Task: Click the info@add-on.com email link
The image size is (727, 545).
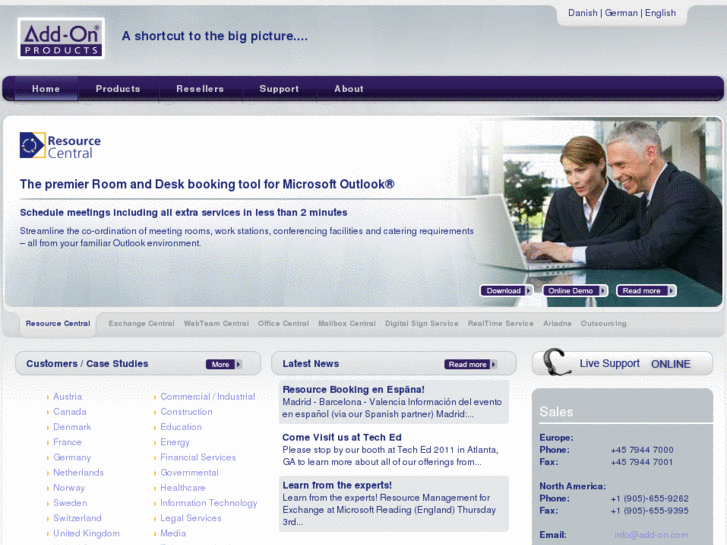Action: point(651,535)
